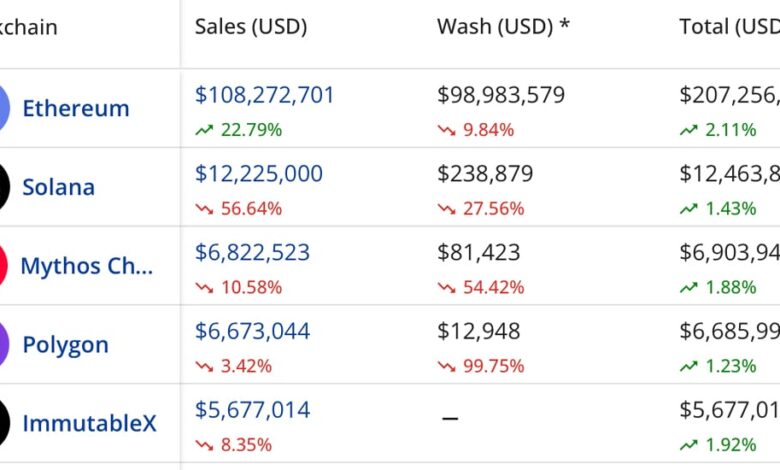Image resolution: width=780 pixels, height=470 pixels.
Task: Open the Mythos Chain link
Action: click(87, 266)
